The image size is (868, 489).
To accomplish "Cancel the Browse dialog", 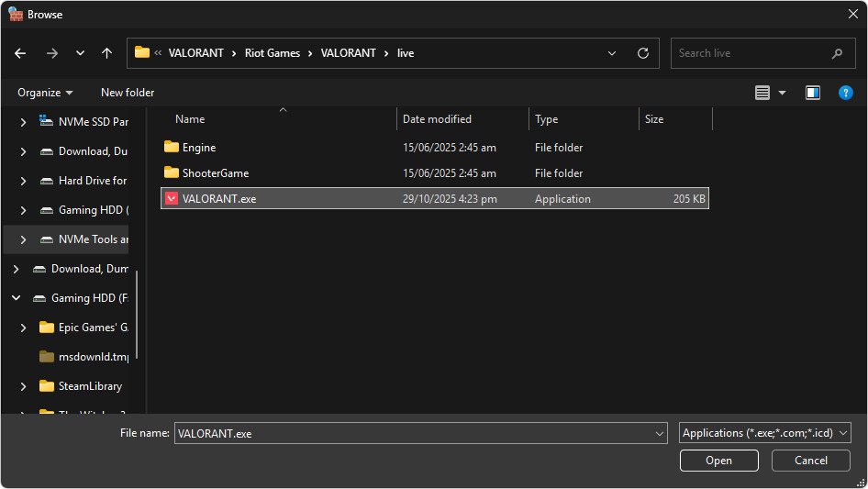I will pyautogui.click(x=810, y=461).
